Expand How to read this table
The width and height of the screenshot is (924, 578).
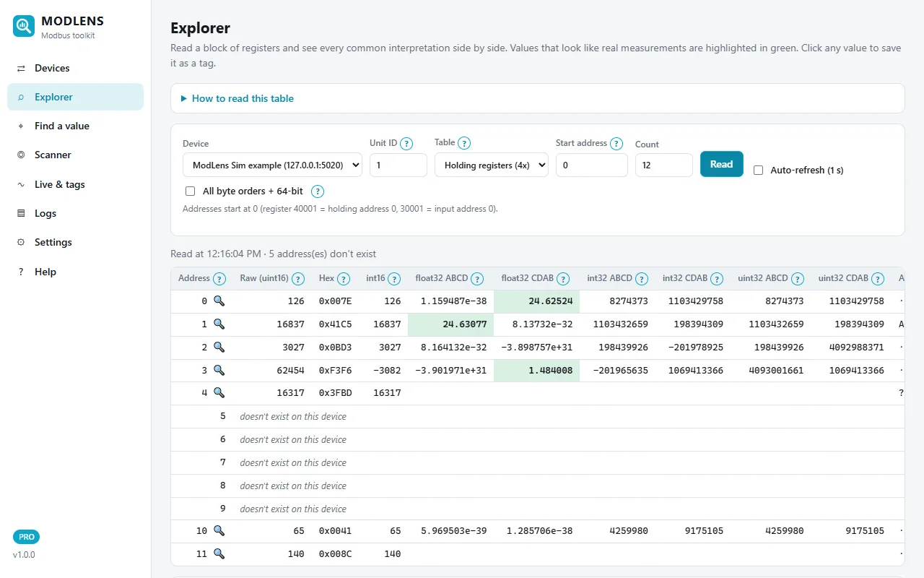[237, 98]
